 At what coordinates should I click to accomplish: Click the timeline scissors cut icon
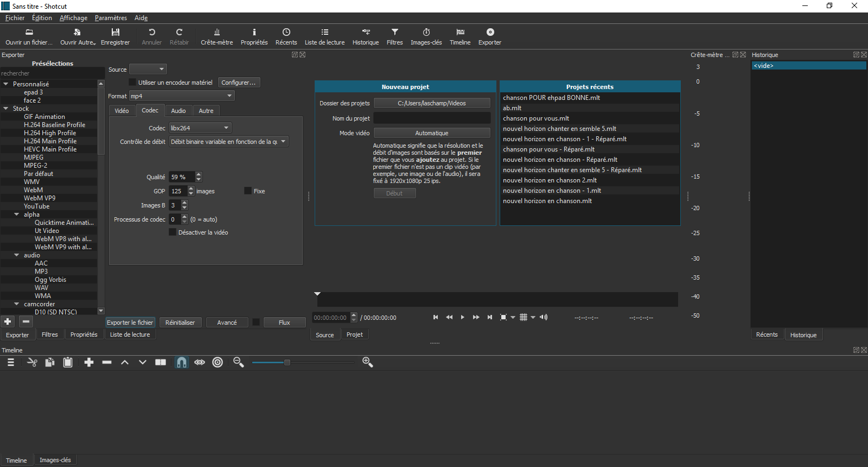[32, 362]
